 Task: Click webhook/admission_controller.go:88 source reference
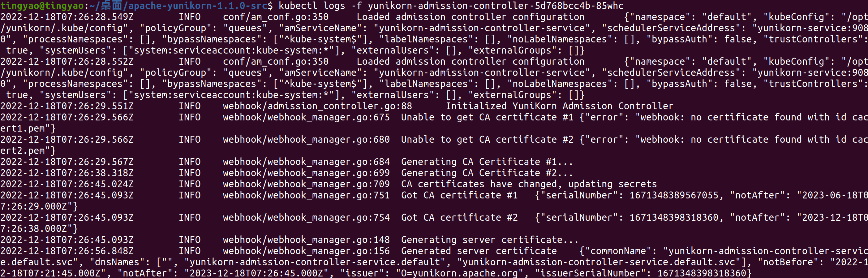(x=317, y=106)
